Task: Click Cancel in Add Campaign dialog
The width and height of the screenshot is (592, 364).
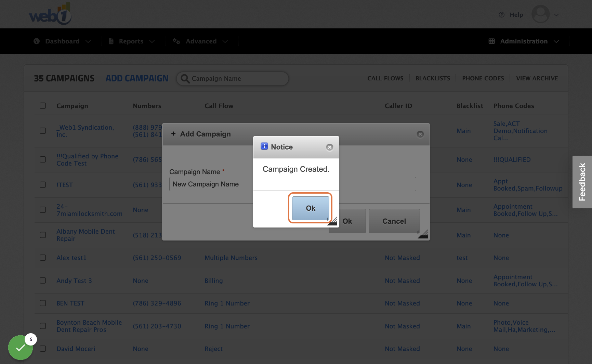Action: point(394,221)
